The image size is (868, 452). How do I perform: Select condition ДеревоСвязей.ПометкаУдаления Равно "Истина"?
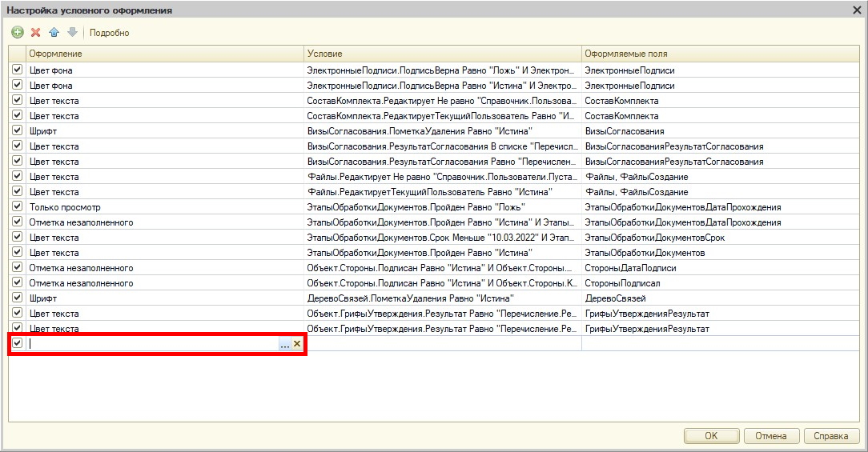click(443, 298)
